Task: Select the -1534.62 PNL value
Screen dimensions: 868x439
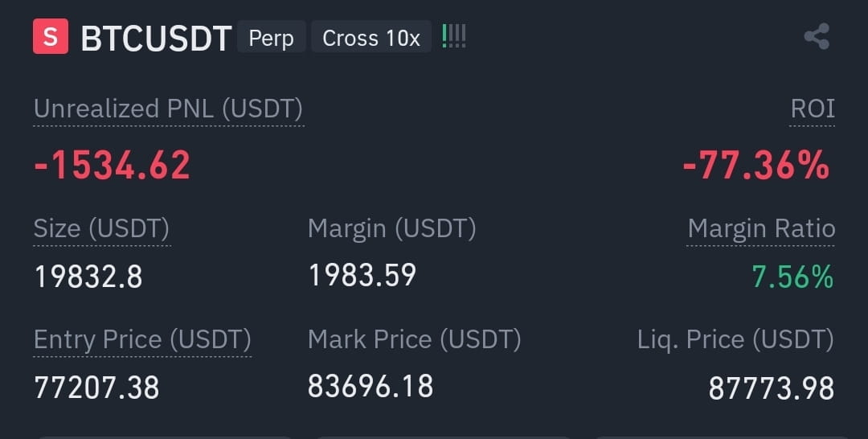Action: (113, 164)
